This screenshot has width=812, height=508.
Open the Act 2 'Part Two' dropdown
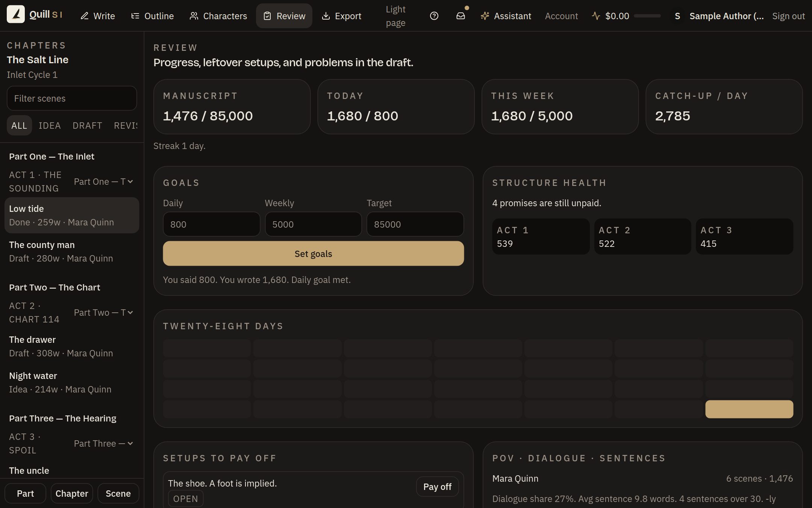click(x=103, y=313)
